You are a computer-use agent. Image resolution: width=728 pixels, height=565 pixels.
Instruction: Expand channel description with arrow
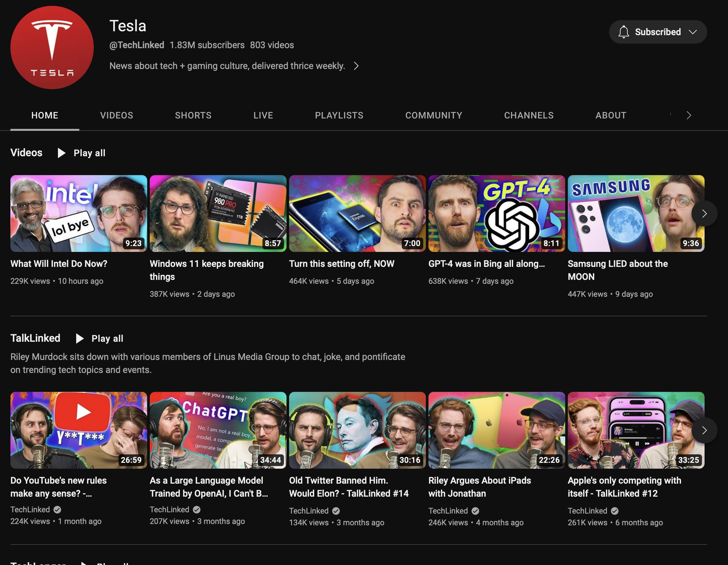point(356,66)
